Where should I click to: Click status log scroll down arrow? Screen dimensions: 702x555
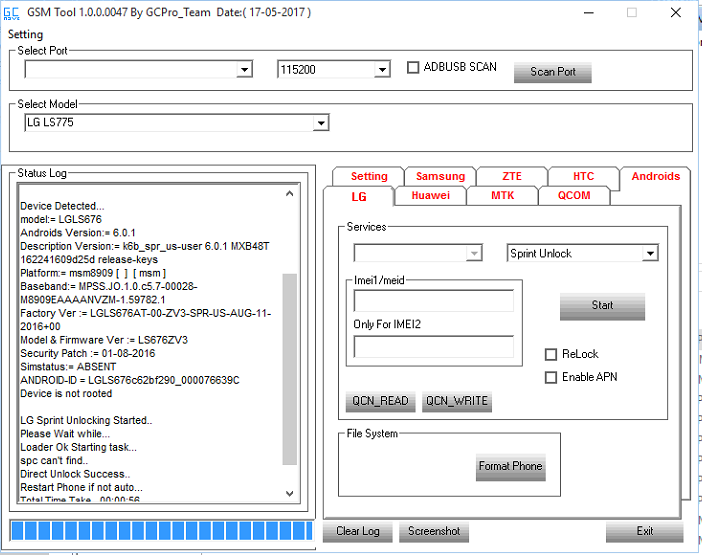[x=290, y=493]
